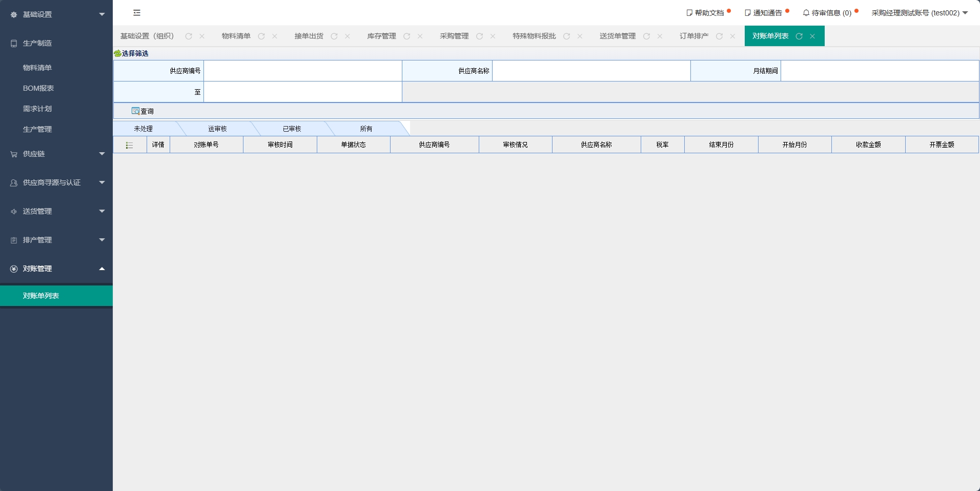The height and width of the screenshot is (491, 980).
Task: Click the 对账单号 column header
Action: (x=207, y=145)
